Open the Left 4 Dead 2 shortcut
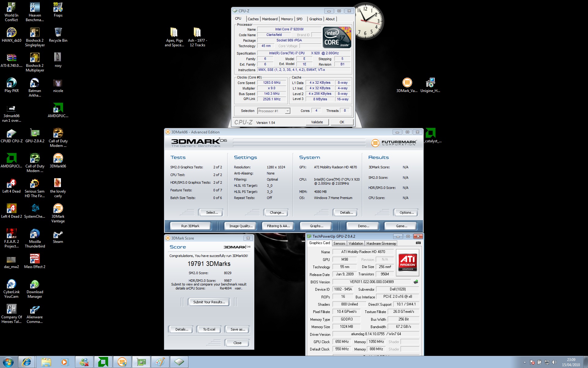The image size is (588, 368). [x=11, y=209]
